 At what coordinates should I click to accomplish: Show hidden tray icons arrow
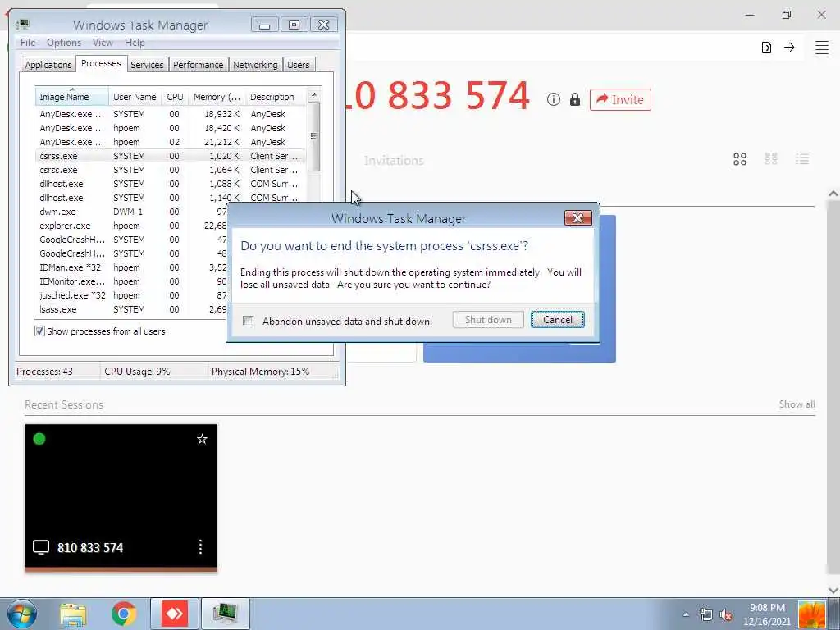pyautogui.click(x=686, y=614)
